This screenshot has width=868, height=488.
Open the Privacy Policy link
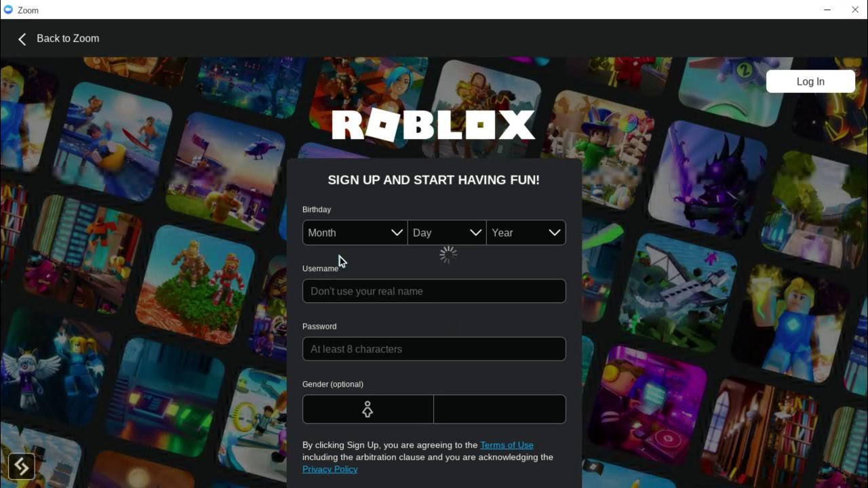(330, 469)
